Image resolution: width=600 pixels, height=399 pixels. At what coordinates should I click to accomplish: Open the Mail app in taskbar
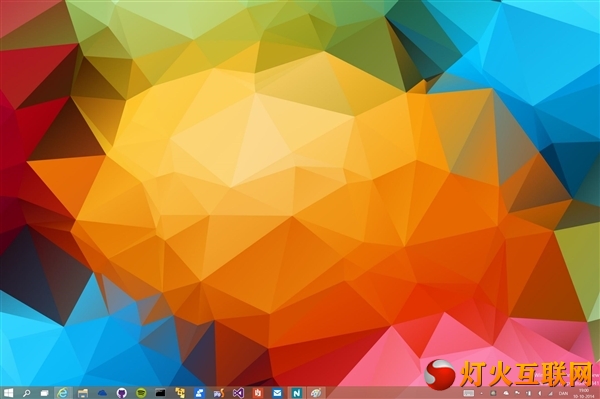click(x=277, y=393)
